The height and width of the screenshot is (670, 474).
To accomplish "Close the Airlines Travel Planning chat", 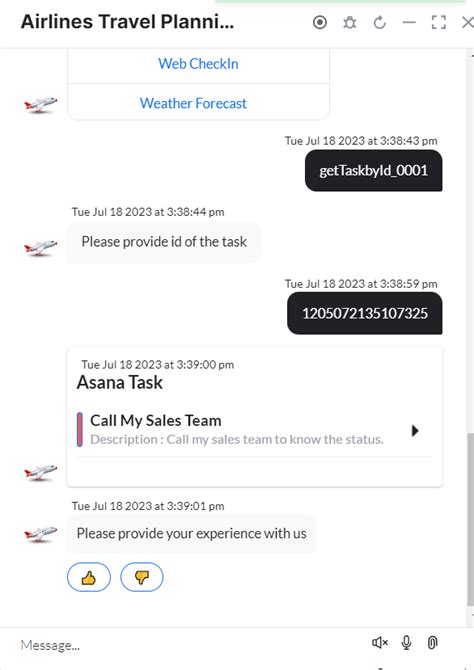I will click(x=468, y=22).
